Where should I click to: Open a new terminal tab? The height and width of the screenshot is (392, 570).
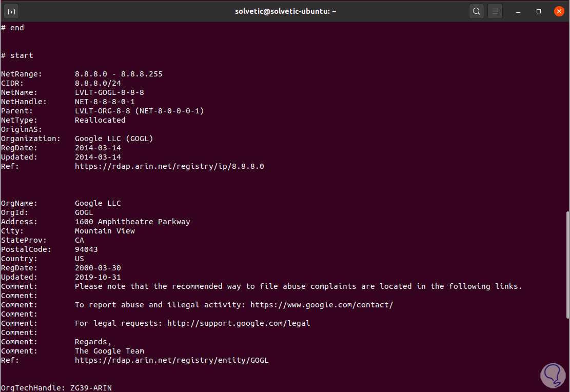coord(12,11)
